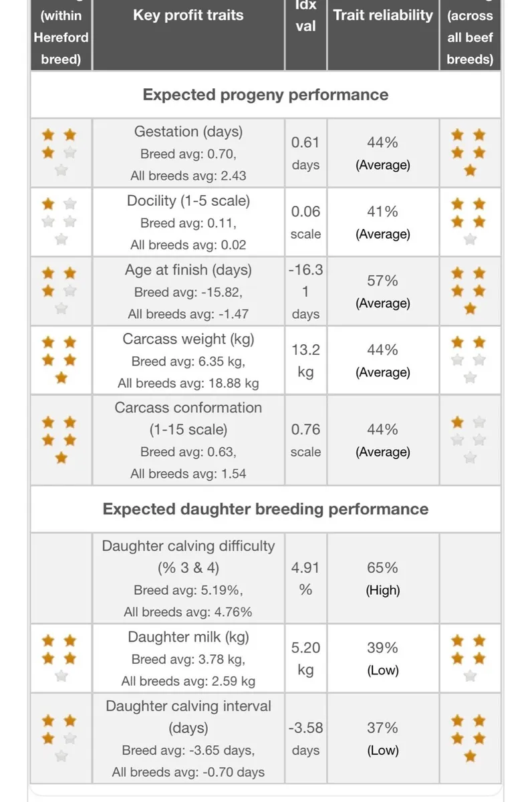Click Docility across-all-breeds star rating
Image resolution: width=532 pixels, height=802 pixels.
pos(469,222)
